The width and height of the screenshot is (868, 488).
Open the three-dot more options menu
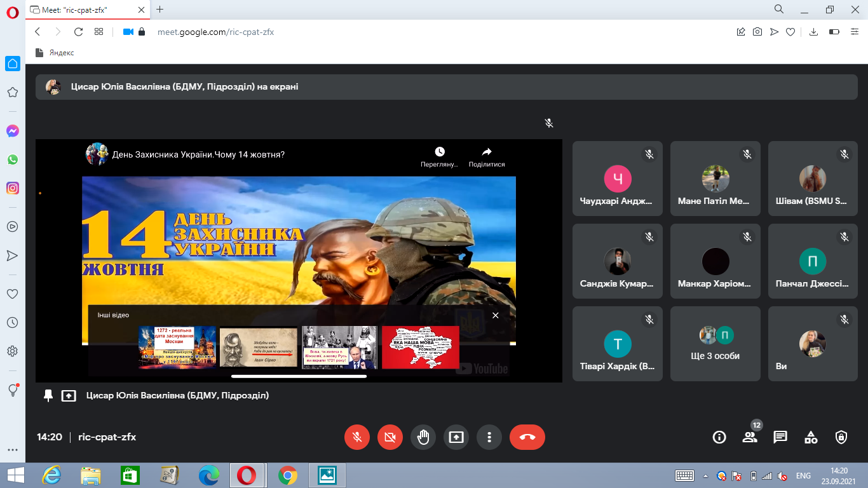pyautogui.click(x=489, y=437)
